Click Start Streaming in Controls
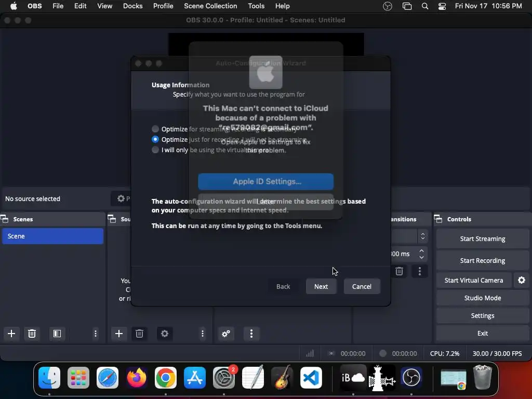This screenshot has width=532, height=399. click(483, 239)
